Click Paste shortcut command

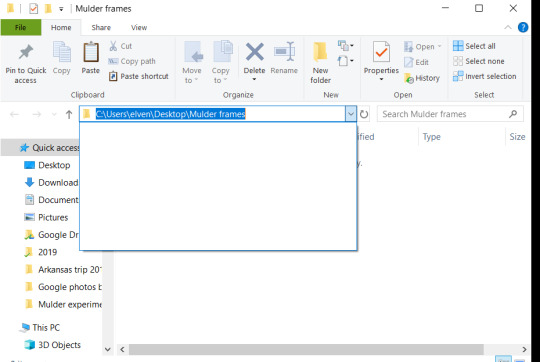[139, 76]
